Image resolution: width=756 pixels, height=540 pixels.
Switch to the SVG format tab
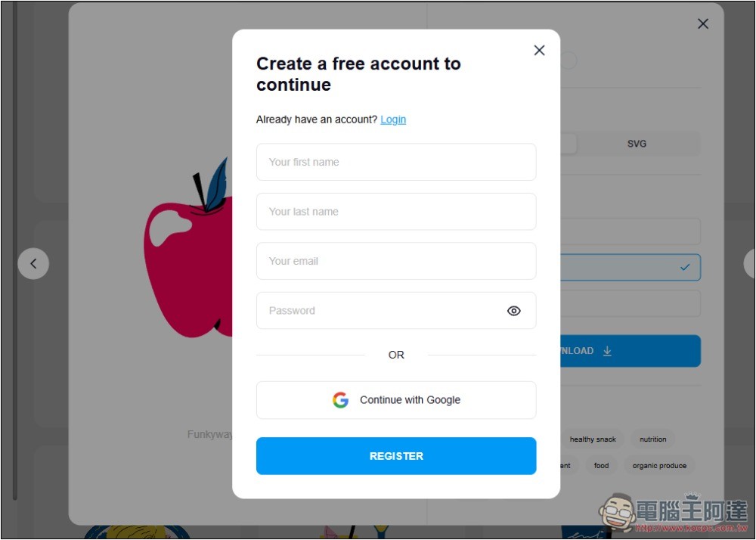(x=637, y=144)
